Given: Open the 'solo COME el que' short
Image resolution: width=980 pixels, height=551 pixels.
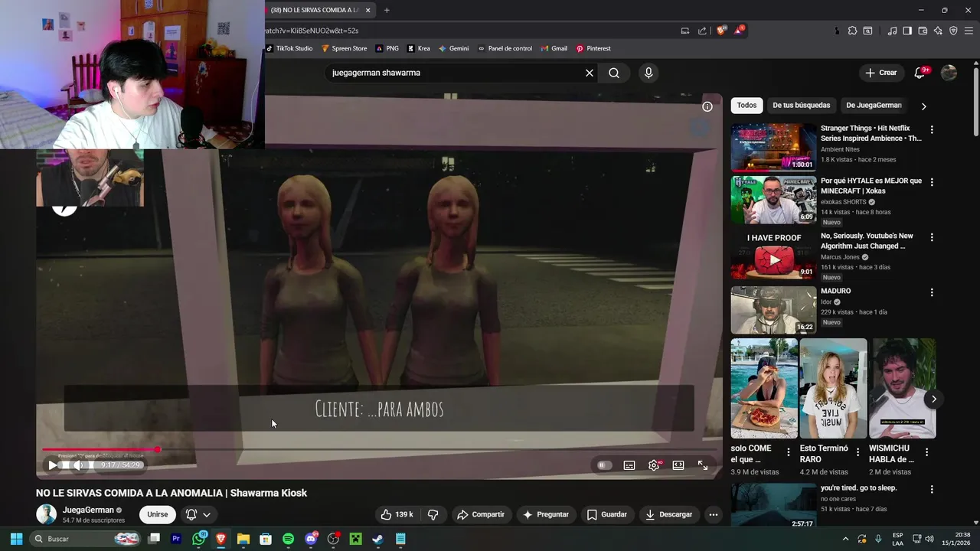Looking at the screenshot, I should tap(764, 388).
